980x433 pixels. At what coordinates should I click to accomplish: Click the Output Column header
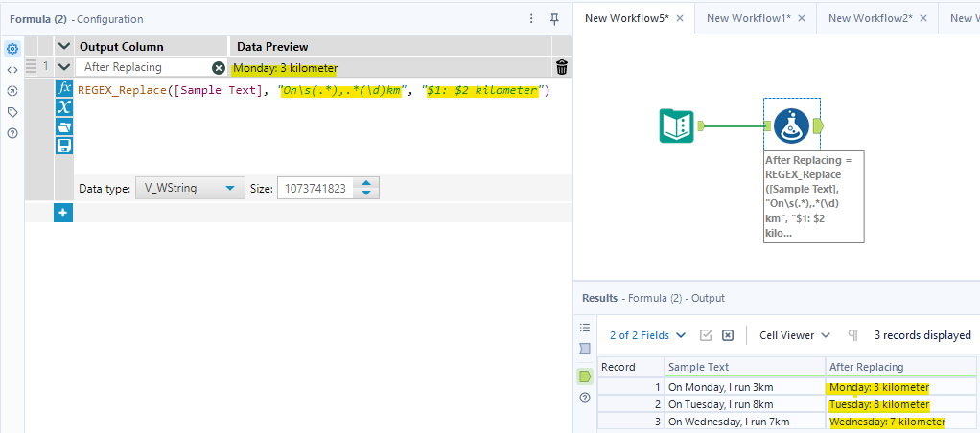tap(152, 47)
